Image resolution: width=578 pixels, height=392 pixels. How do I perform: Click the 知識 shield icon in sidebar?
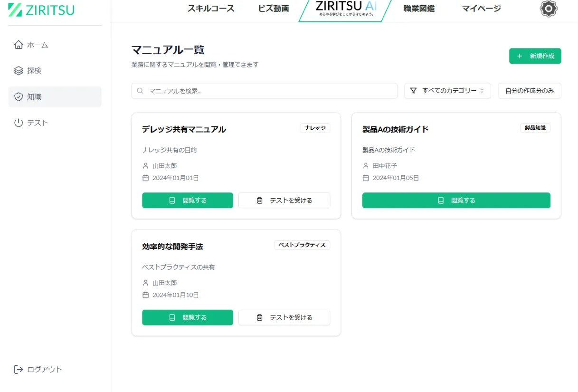18,96
